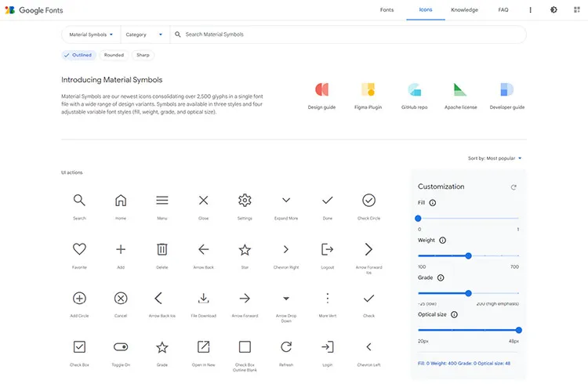Open the Category dropdown
This screenshot has height=384, width=588.
coord(144,34)
